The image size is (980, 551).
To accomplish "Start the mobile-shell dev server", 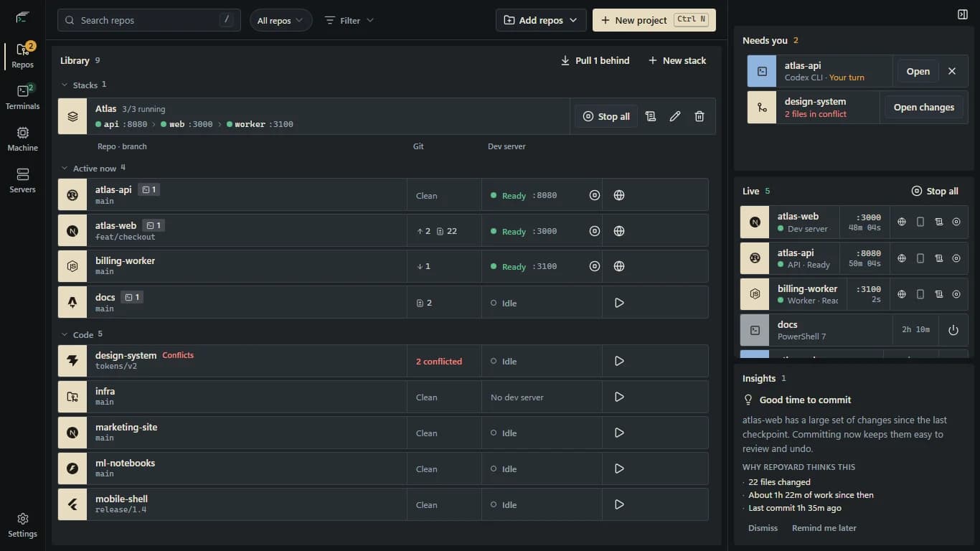I will pyautogui.click(x=619, y=504).
